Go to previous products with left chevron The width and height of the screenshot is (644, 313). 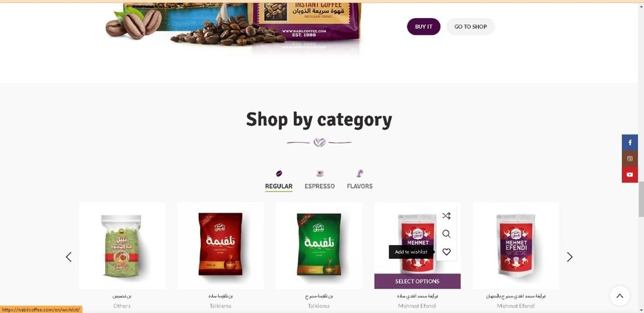tap(69, 257)
